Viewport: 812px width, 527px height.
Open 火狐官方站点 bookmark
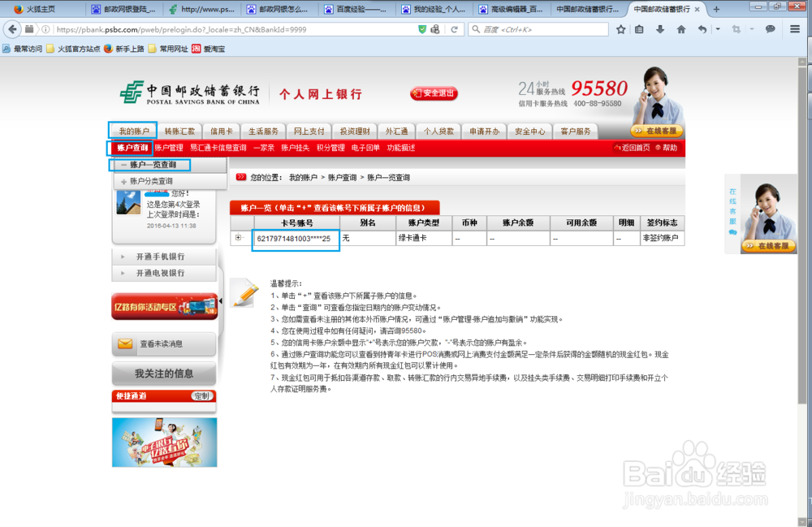tap(73, 49)
